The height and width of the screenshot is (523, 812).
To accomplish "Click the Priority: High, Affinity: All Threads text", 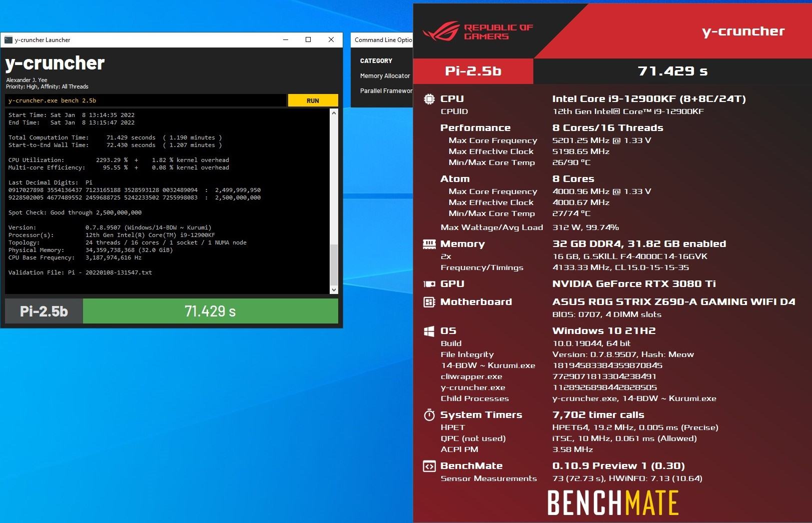I will coord(47,86).
